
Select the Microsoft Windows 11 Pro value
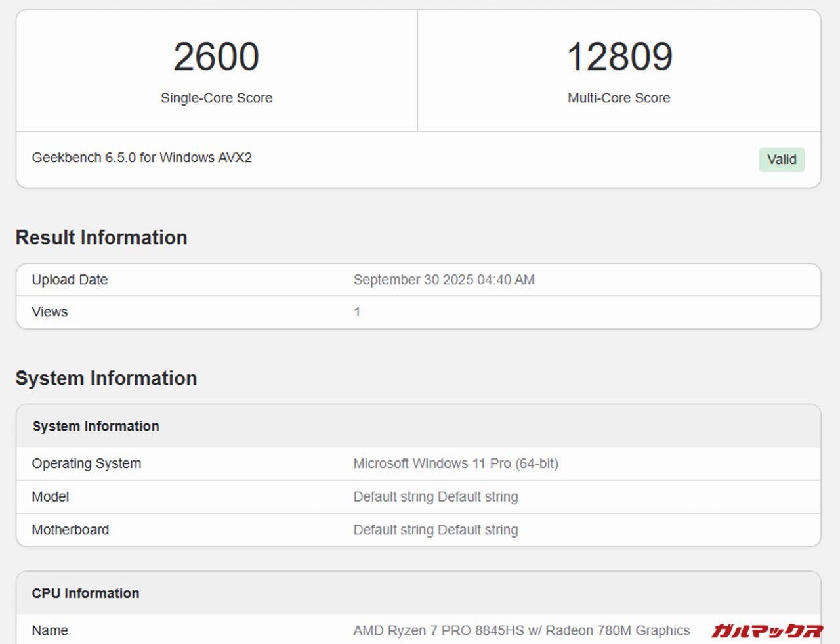click(455, 463)
